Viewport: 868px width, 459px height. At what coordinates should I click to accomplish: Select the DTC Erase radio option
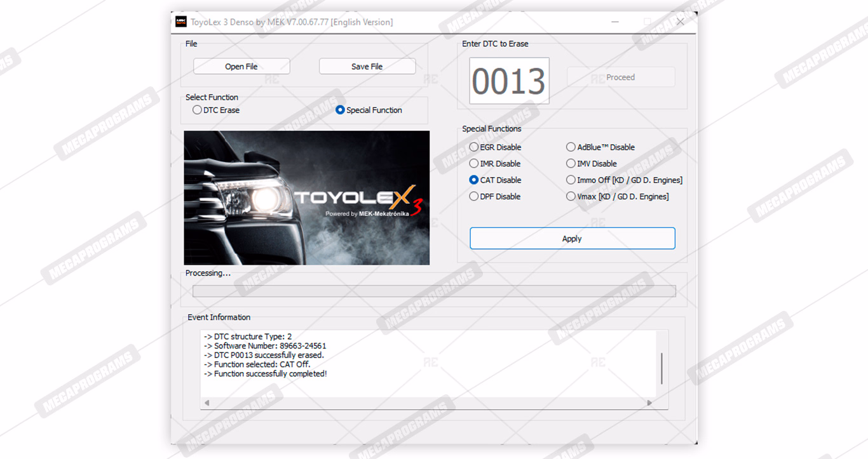click(x=216, y=110)
